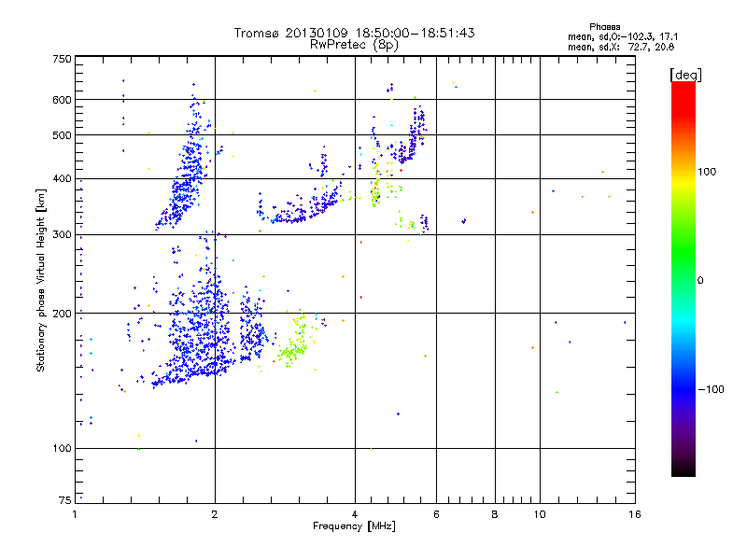Click the 'mean, sd,O:-102.3, 17.1' statistic
Image resolution: width=747 pixels, height=560 pixels.
pos(623,36)
